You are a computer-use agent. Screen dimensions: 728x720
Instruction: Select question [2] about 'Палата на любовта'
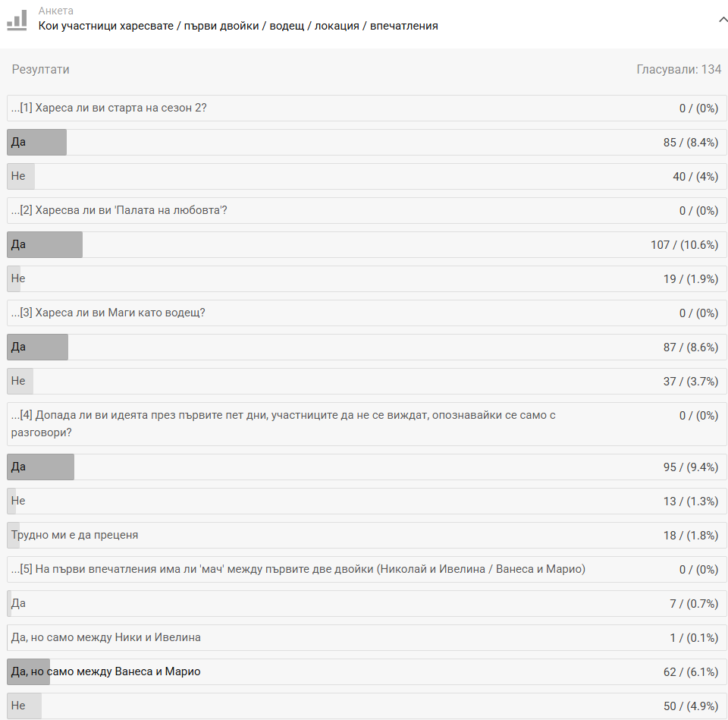tap(119, 210)
